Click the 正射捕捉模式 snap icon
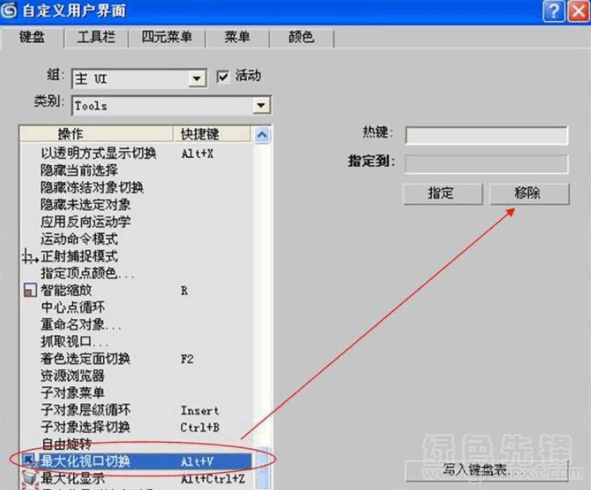Screen dimensions: 591x490 click(x=30, y=256)
